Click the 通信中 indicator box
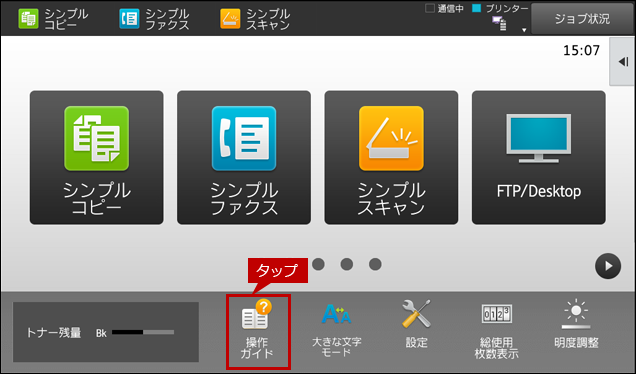 (430, 8)
